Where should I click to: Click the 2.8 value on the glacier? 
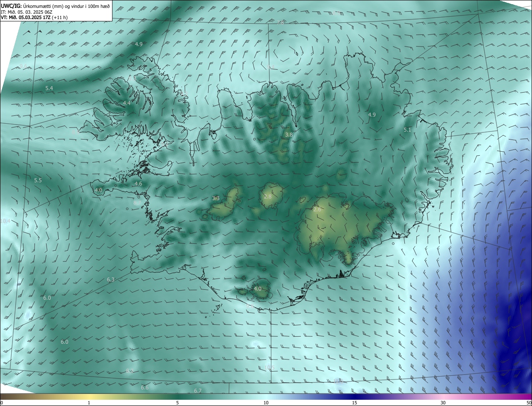click(x=268, y=196)
